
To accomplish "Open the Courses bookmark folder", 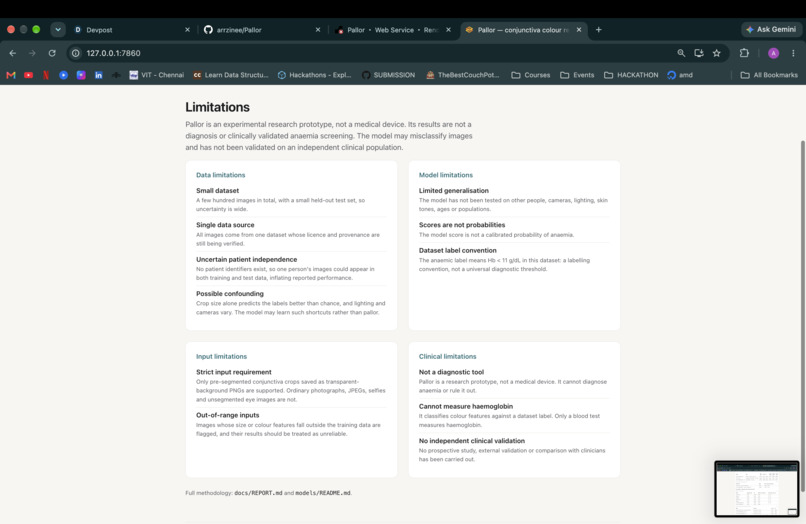I will [x=530, y=75].
